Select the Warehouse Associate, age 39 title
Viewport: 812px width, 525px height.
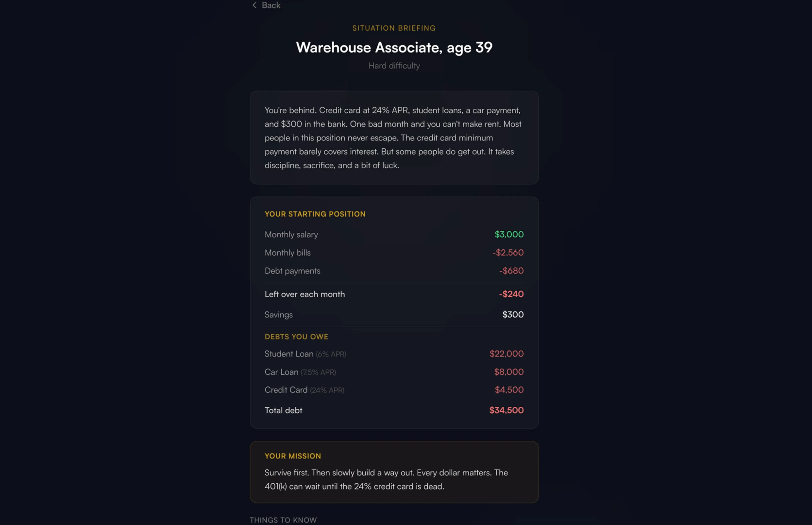pyautogui.click(x=394, y=47)
